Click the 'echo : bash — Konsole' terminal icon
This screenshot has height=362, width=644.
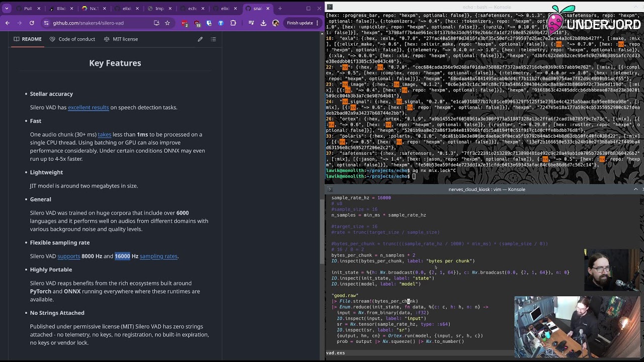pyautogui.click(x=330, y=7)
